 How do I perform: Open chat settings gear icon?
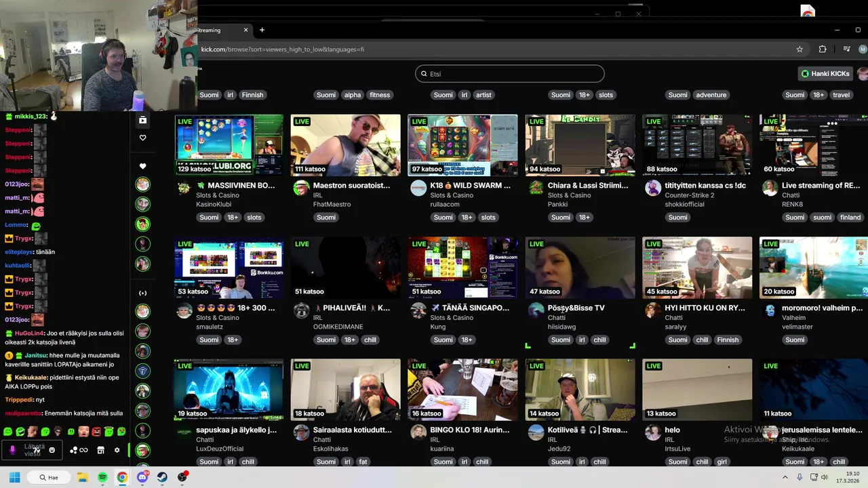click(x=117, y=450)
